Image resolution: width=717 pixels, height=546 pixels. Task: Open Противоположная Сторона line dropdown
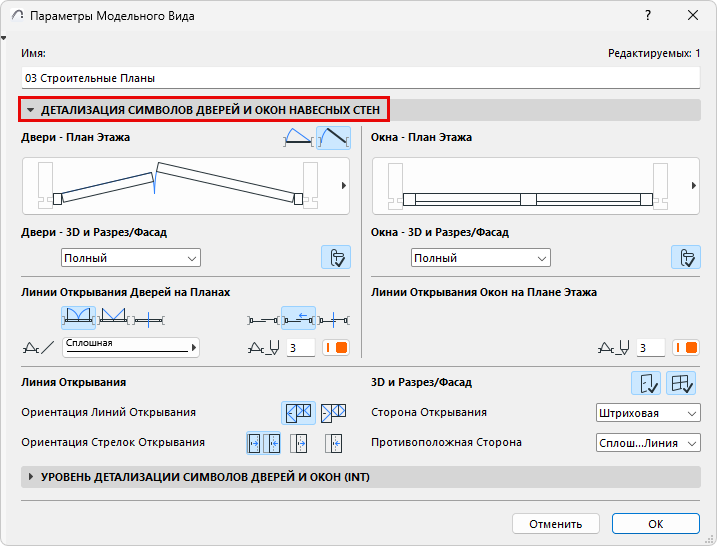648,443
